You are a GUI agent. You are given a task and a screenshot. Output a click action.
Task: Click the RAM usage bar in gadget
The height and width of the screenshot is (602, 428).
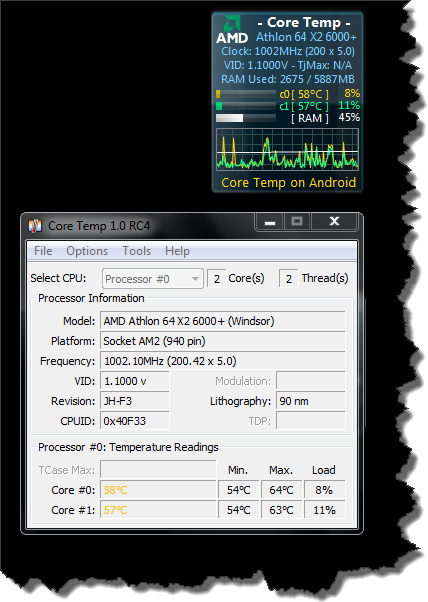(x=246, y=118)
